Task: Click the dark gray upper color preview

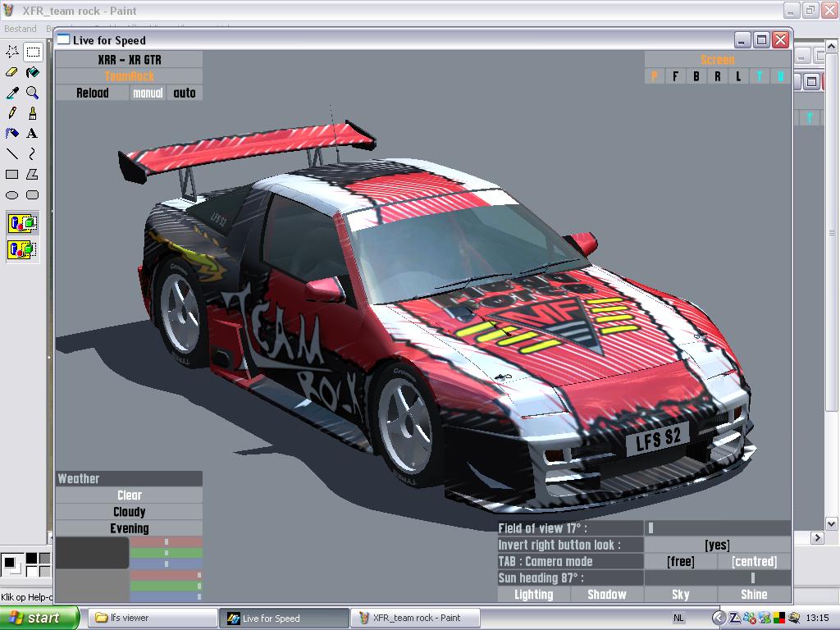Action: point(92,553)
